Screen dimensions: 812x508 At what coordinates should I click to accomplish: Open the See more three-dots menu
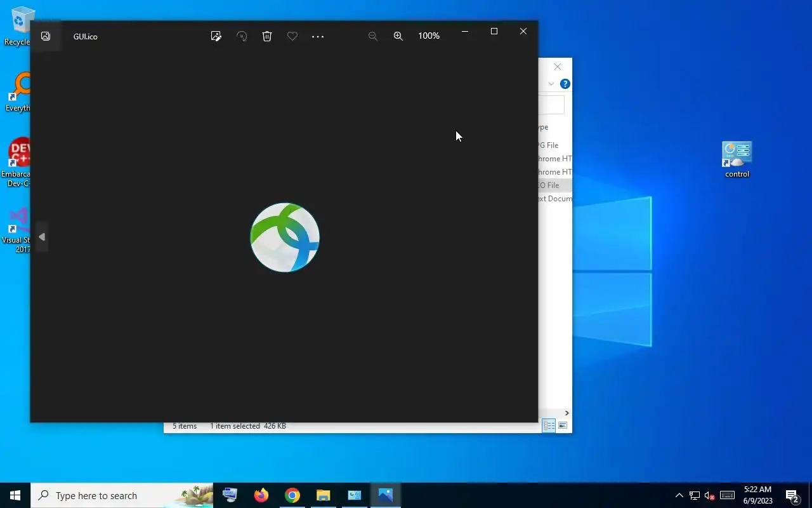318,36
